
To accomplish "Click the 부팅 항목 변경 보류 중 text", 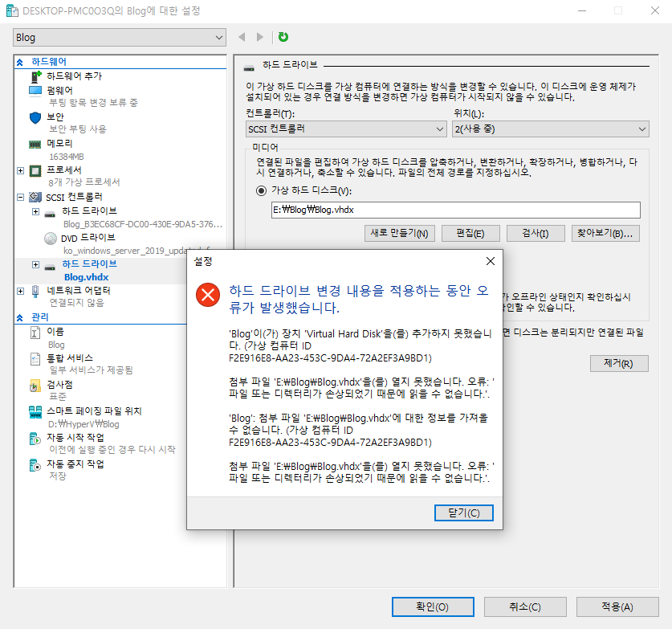I will (93, 103).
